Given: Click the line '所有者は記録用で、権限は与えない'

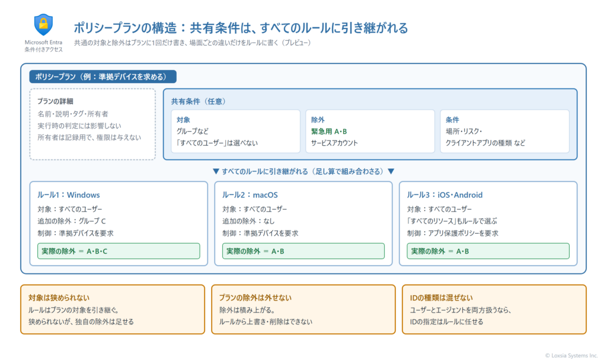Looking at the screenshot, I should pos(89,137).
